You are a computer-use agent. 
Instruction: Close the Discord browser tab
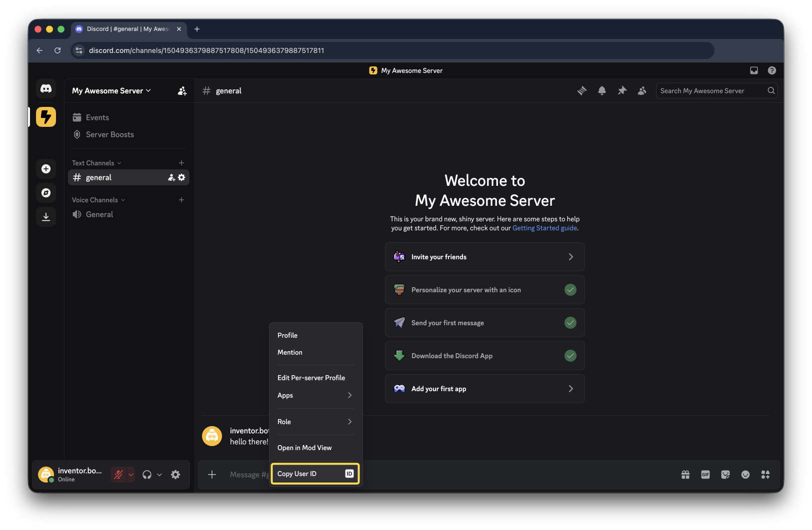coord(179,29)
